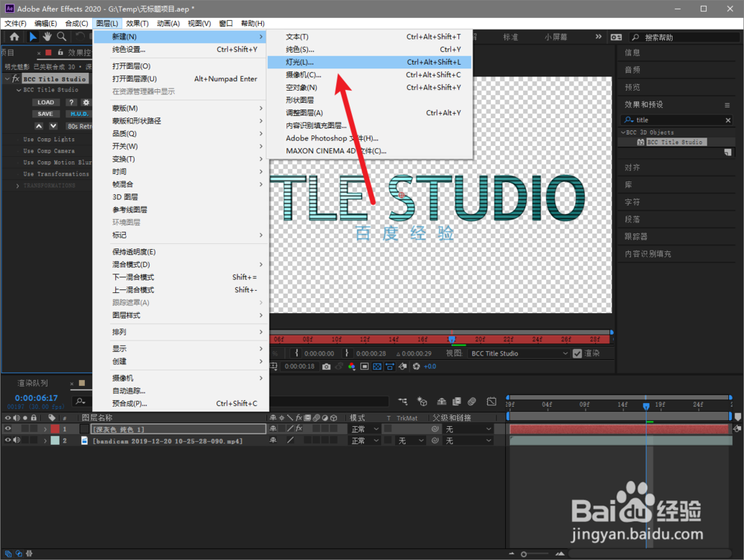744x560 pixels.
Task: Toggle the shy switch on layer 2
Action: coord(273,440)
